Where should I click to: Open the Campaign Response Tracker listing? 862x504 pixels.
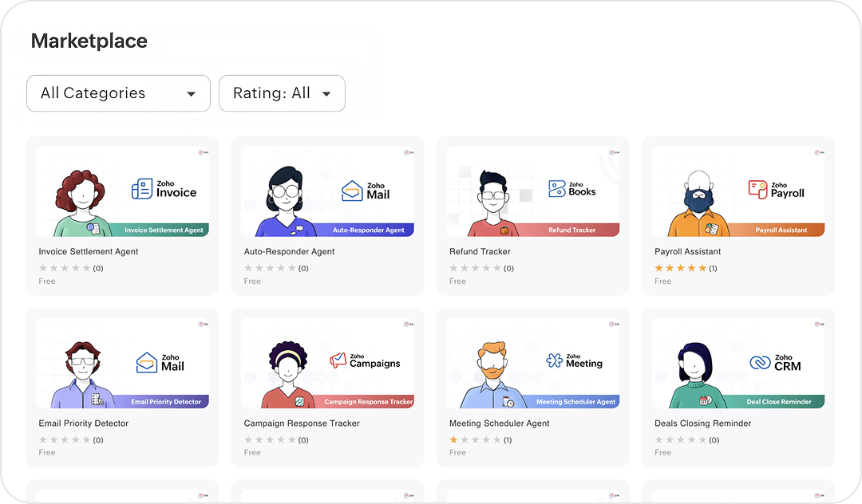coord(327,387)
